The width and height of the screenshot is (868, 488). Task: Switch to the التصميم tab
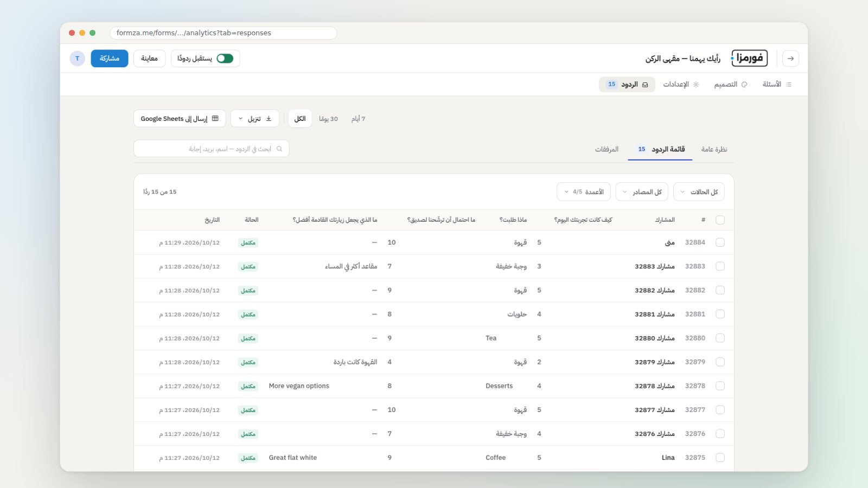click(730, 85)
